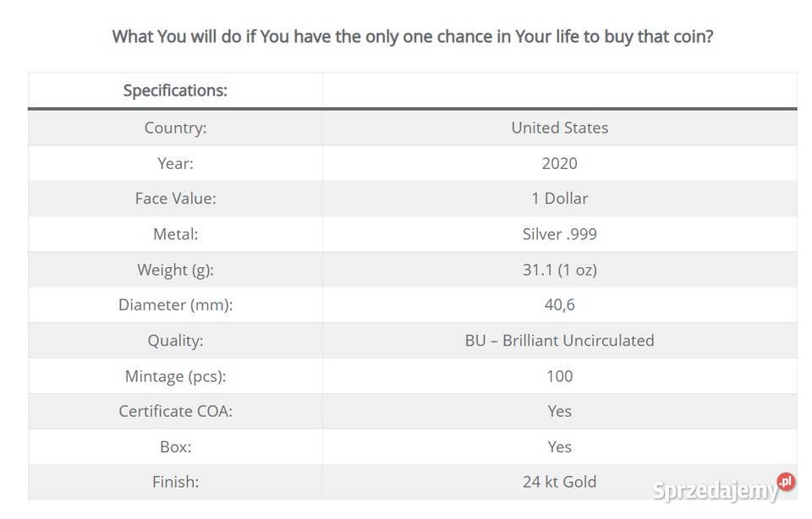Select the 2020 year value
Screen dimensions: 812x519
(x=559, y=163)
